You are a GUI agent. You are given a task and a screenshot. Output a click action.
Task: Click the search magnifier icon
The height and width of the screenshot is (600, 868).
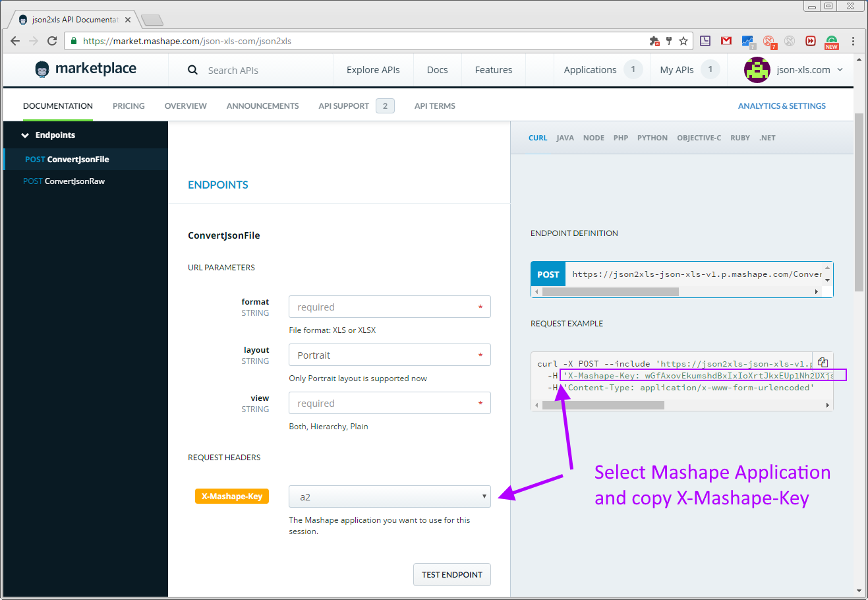[192, 70]
